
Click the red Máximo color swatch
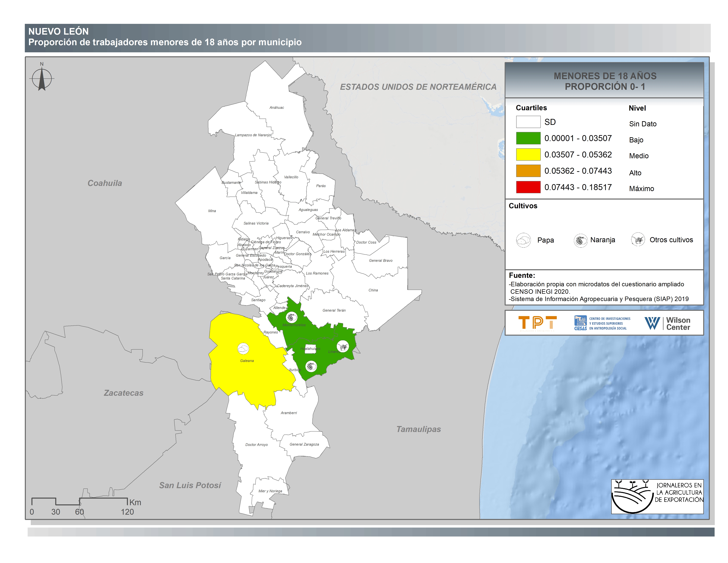coord(528,187)
